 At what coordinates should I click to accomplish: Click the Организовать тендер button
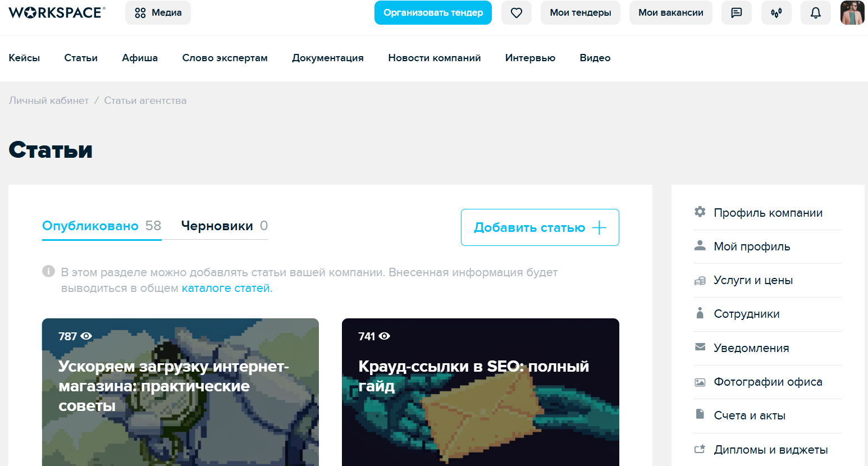[x=433, y=12]
